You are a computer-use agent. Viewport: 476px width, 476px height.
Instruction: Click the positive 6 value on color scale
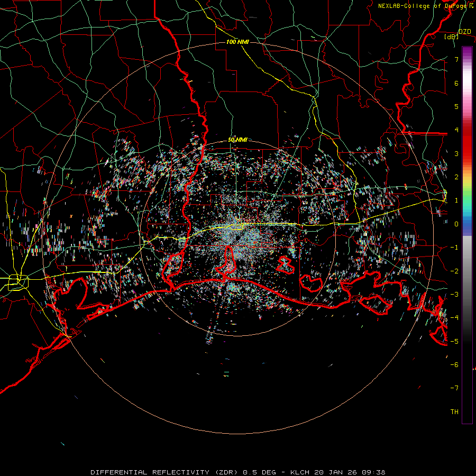coord(456,83)
